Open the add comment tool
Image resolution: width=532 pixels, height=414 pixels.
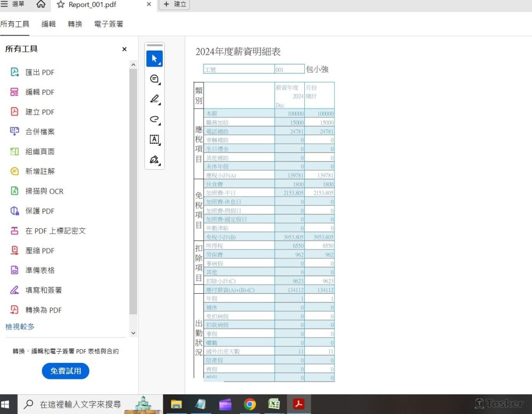(x=154, y=79)
